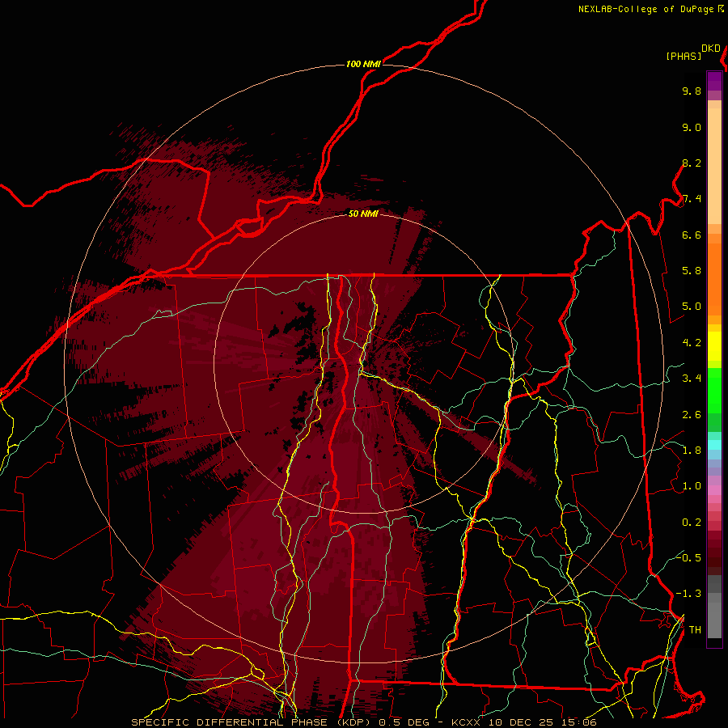728x728 pixels.
Task: Click the 9.8 value on the color scale
Action: tap(692, 91)
